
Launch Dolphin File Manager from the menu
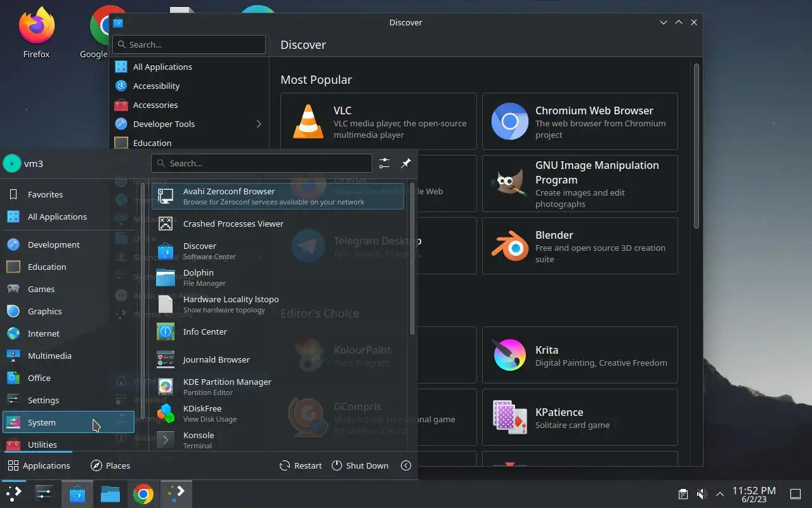pyautogui.click(x=278, y=277)
